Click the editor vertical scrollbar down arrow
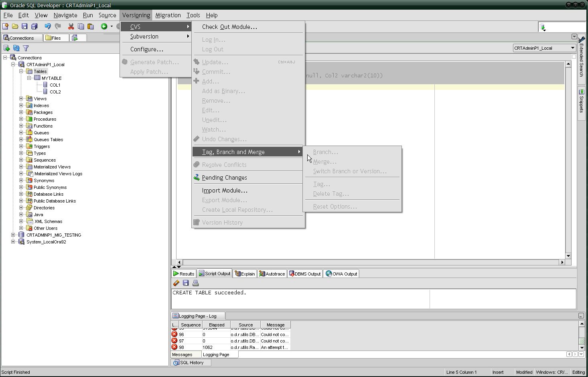This screenshot has height=377, width=588. [568, 256]
